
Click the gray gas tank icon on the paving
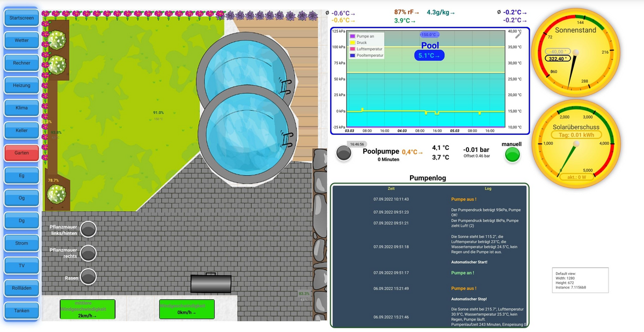tap(211, 283)
